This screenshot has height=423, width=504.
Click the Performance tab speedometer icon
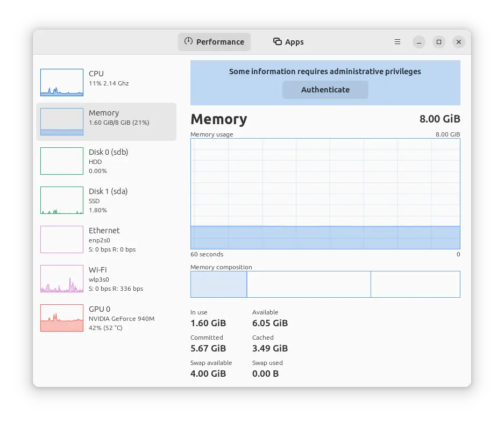click(188, 41)
